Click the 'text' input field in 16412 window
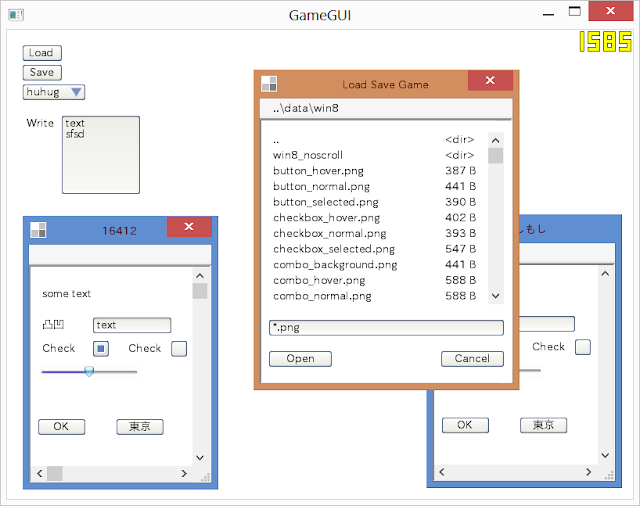Viewport: 640px width, 506px height. 132,325
